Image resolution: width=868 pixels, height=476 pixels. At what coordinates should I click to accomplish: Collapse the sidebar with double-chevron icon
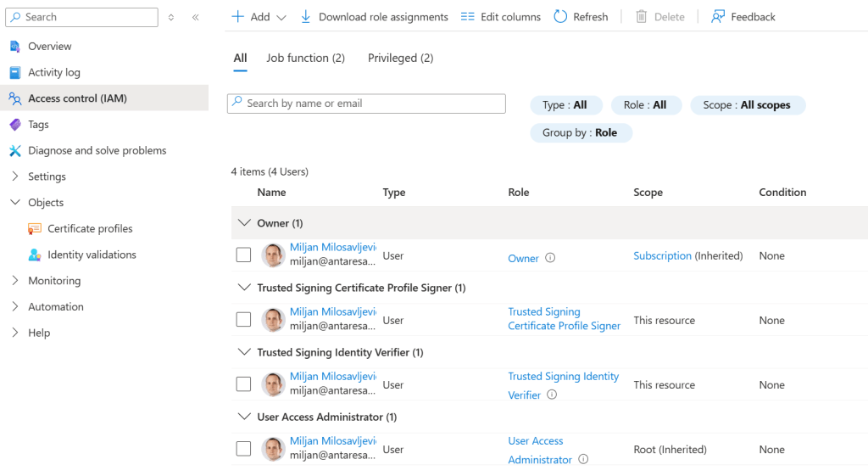point(196,17)
